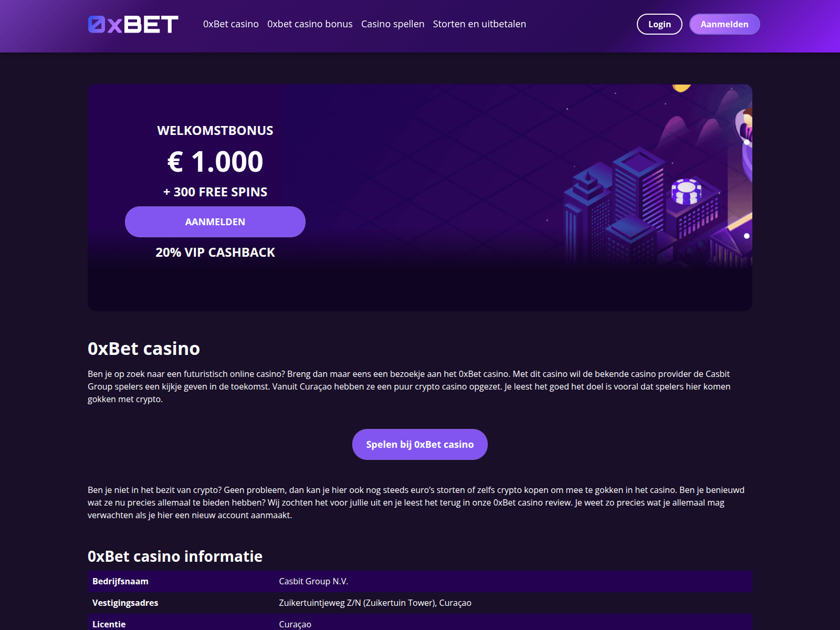The image size is (840, 630).
Task: Click the man figure at the banner edge
Action: coord(747,126)
